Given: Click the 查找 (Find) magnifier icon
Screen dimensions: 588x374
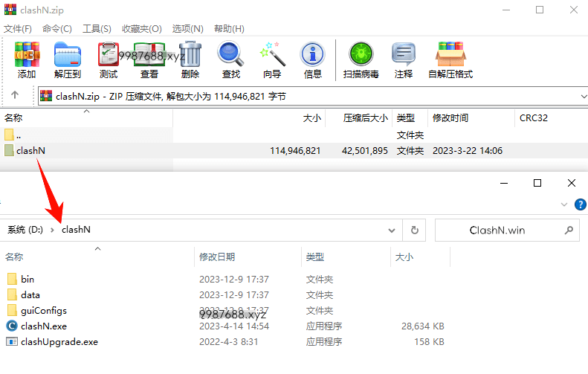Looking at the screenshot, I should [230, 55].
